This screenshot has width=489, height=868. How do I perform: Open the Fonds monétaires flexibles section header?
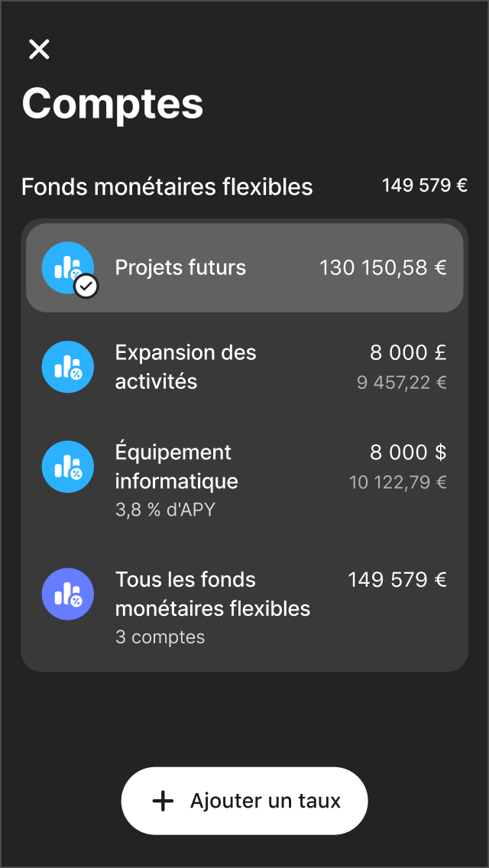(x=167, y=186)
